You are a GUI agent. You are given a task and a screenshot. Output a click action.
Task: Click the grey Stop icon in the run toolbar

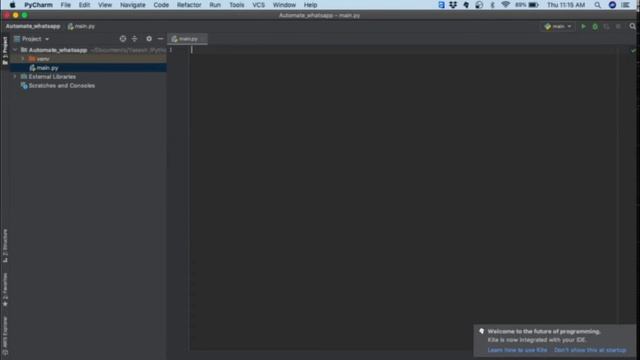click(x=618, y=27)
